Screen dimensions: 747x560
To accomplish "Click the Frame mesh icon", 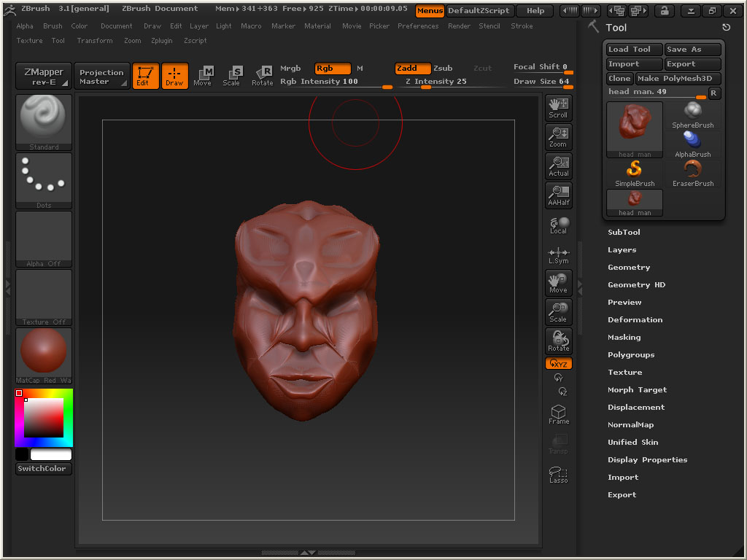I will (x=558, y=414).
